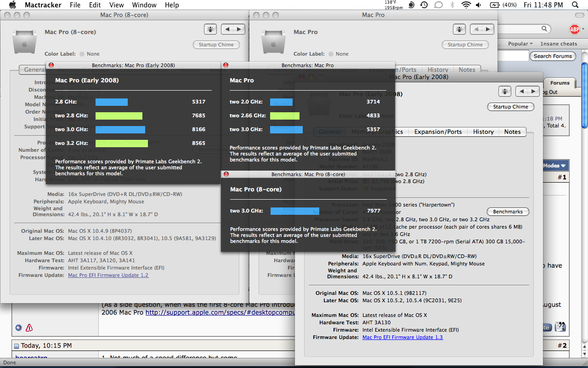Viewport: 588px width, 368px height.
Task: Open the File menu
Action: [75, 5]
